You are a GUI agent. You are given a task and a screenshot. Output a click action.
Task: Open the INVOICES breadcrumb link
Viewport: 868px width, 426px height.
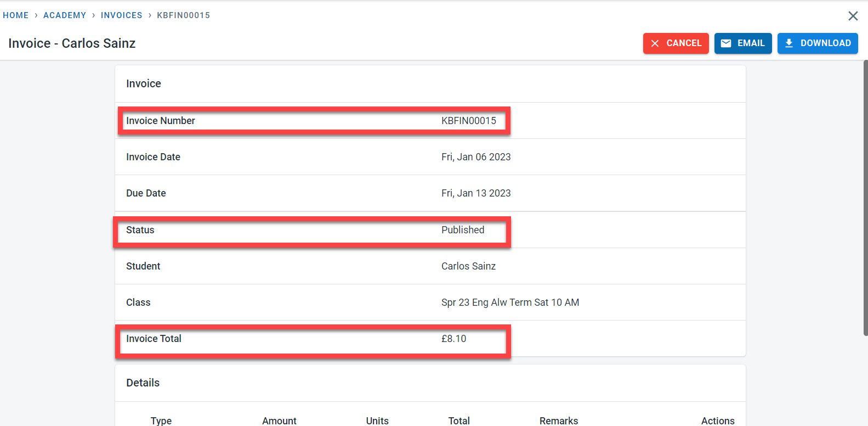[x=121, y=15]
